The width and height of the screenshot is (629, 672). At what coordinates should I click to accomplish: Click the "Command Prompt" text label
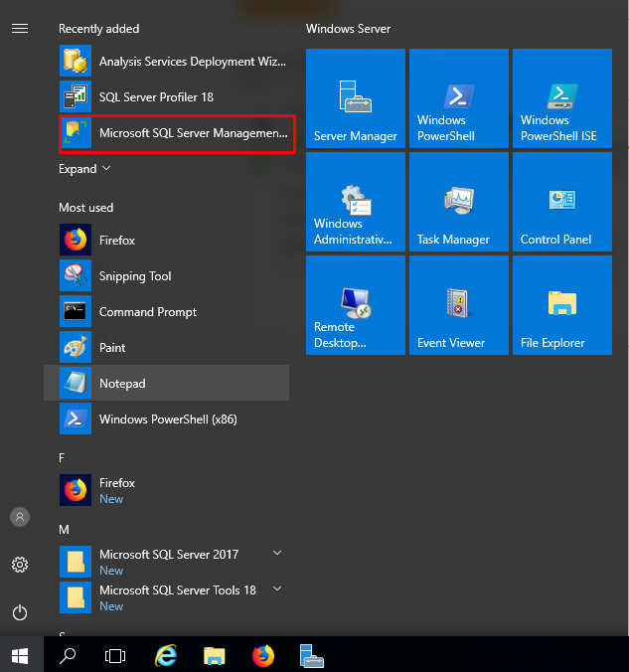click(x=148, y=312)
